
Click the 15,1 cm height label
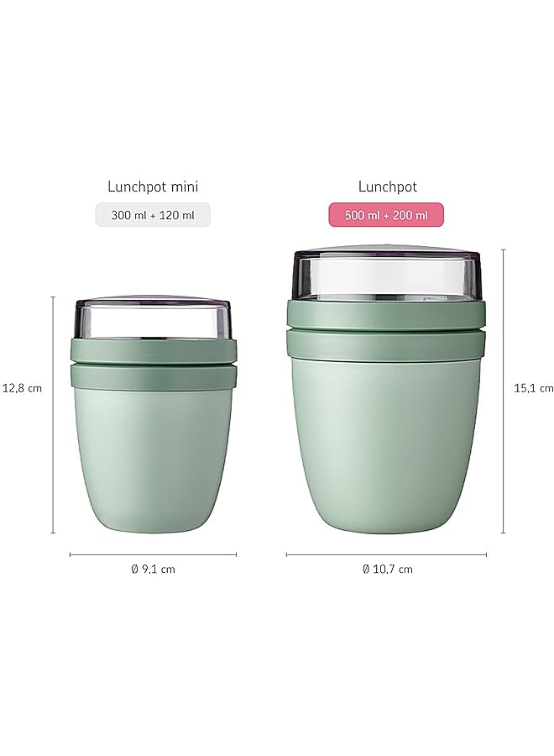[533, 387]
